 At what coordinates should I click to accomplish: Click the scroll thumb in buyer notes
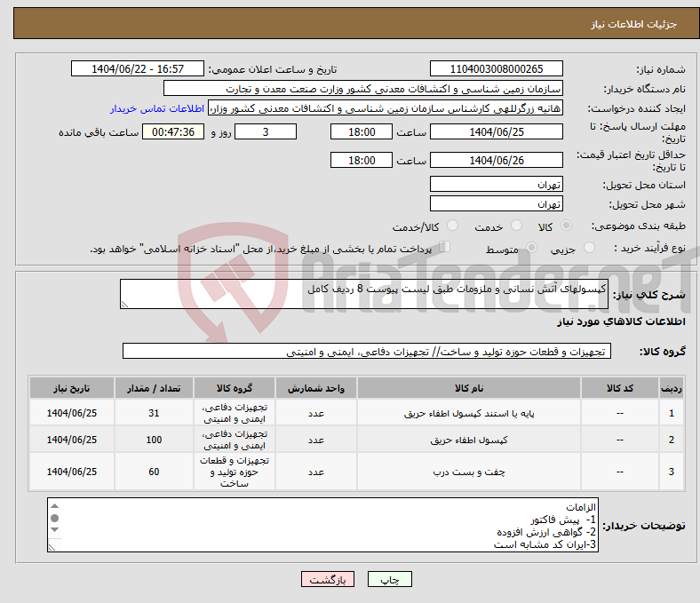[55, 519]
